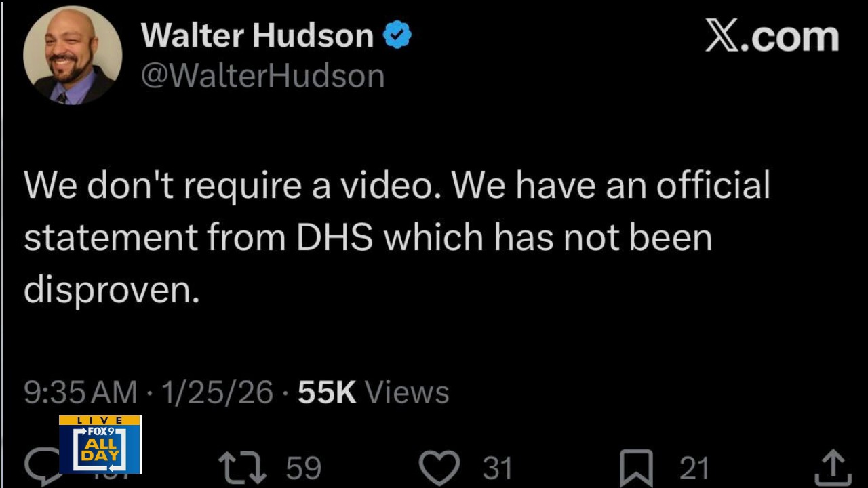Click the bookmark count 21
This screenshot has height=488, width=868.
click(x=694, y=468)
